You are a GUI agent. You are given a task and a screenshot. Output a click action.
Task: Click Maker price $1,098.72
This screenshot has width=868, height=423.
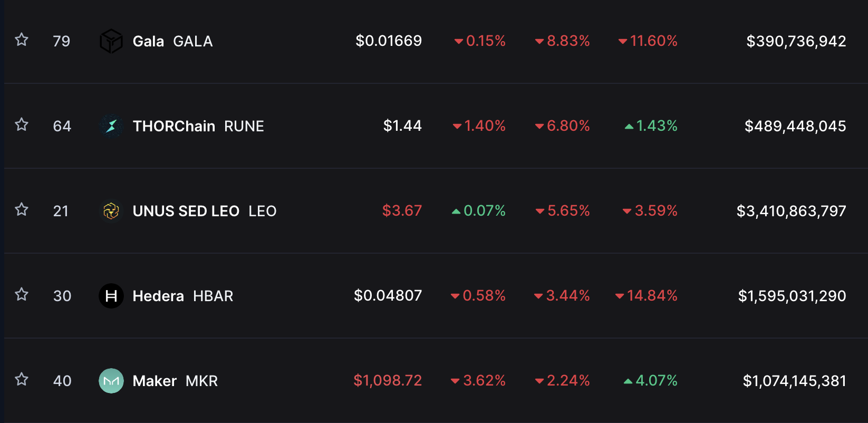(388, 380)
